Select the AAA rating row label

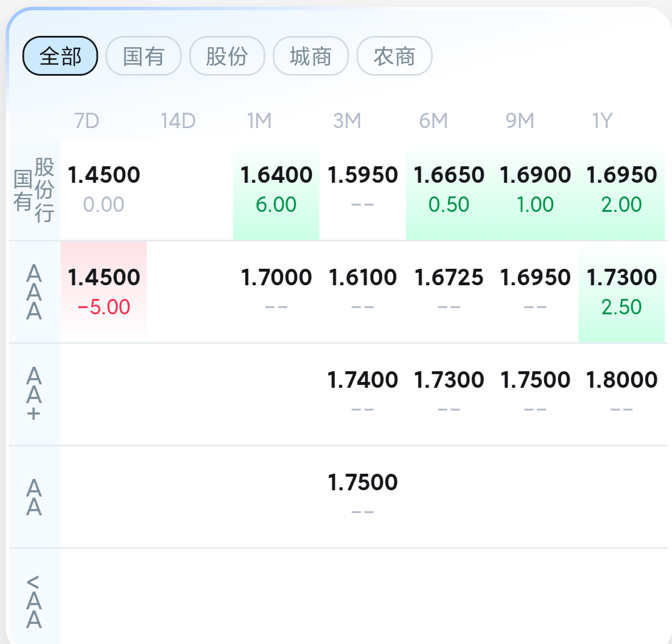pyautogui.click(x=34, y=292)
